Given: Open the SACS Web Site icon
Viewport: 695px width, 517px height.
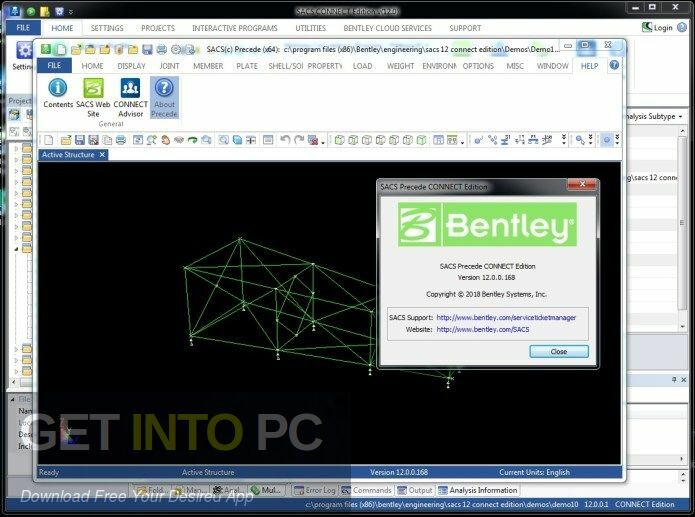Looking at the screenshot, I should [x=93, y=98].
